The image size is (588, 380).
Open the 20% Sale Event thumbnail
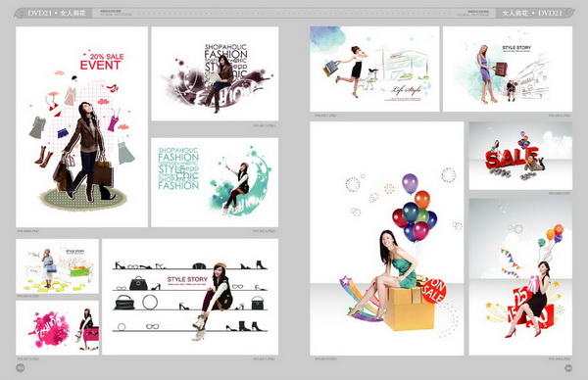click(81, 126)
